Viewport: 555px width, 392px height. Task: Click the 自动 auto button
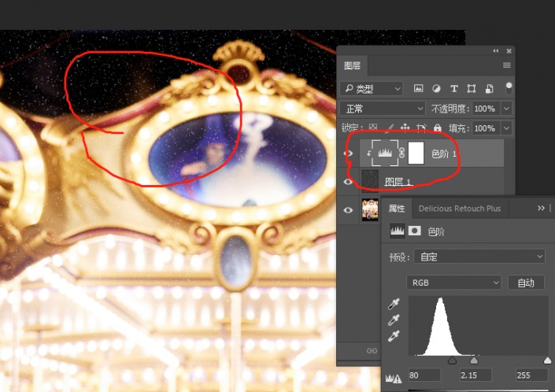coord(525,282)
